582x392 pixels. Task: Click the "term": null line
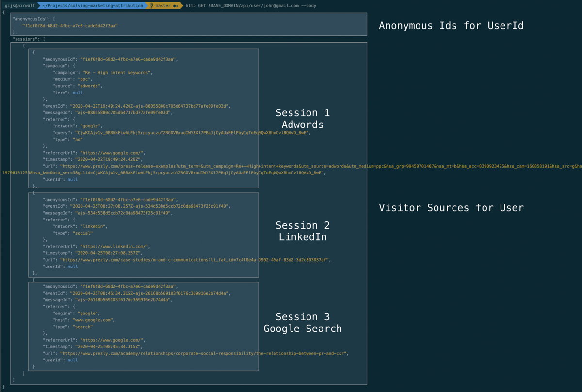tap(67, 92)
